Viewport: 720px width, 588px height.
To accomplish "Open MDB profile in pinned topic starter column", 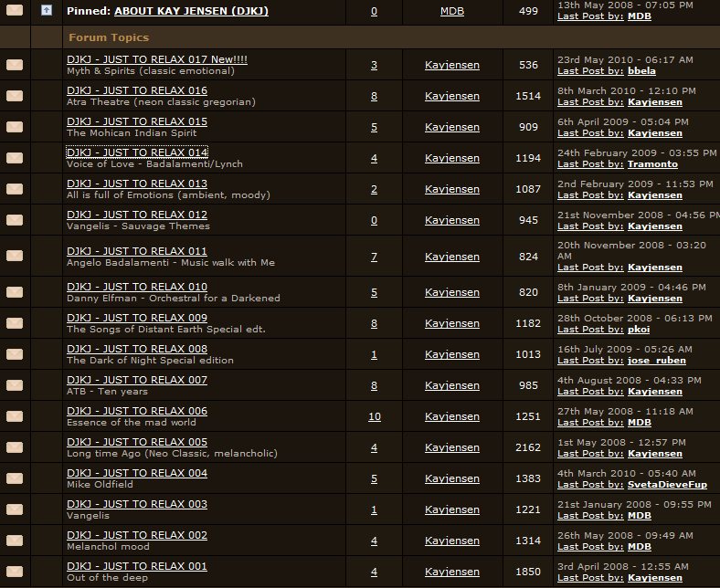I will (452, 11).
